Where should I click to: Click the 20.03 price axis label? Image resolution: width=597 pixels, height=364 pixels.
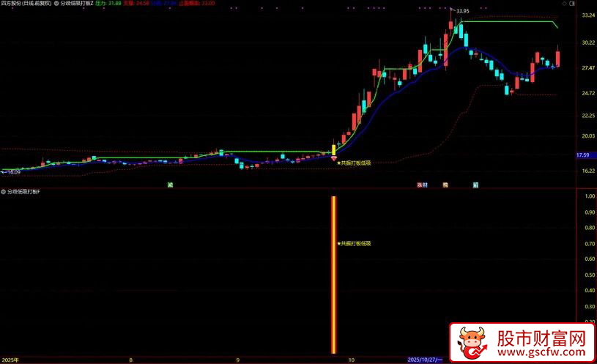point(588,136)
